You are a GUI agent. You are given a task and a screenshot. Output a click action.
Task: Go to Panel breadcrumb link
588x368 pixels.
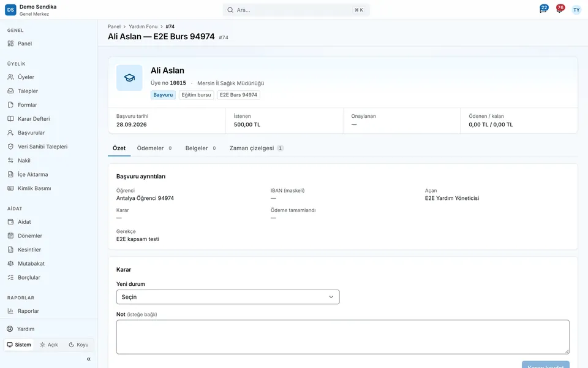pyautogui.click(x=114, y=26)
